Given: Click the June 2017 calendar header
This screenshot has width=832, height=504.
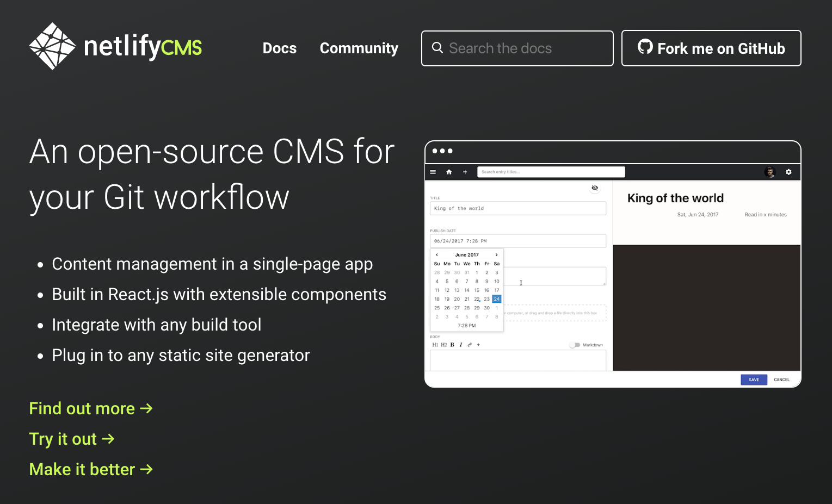Looking at the screenshot, I should (x=467, y=254).
